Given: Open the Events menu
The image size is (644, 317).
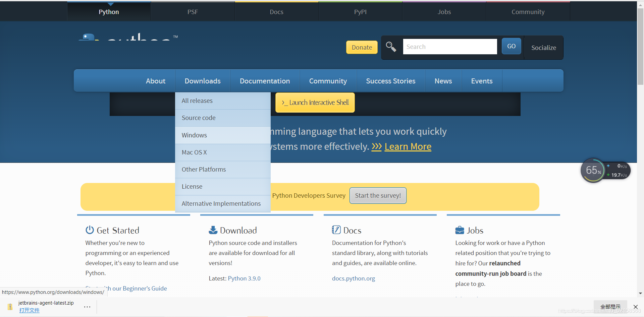Looking at the screenshot, I should (482, 81).
